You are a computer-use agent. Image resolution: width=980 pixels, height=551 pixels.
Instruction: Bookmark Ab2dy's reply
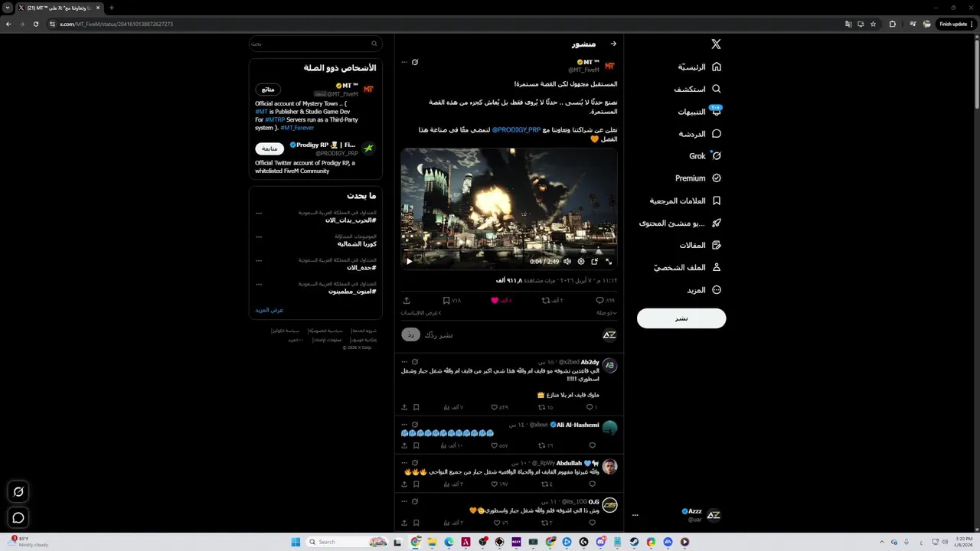point(416,407)
